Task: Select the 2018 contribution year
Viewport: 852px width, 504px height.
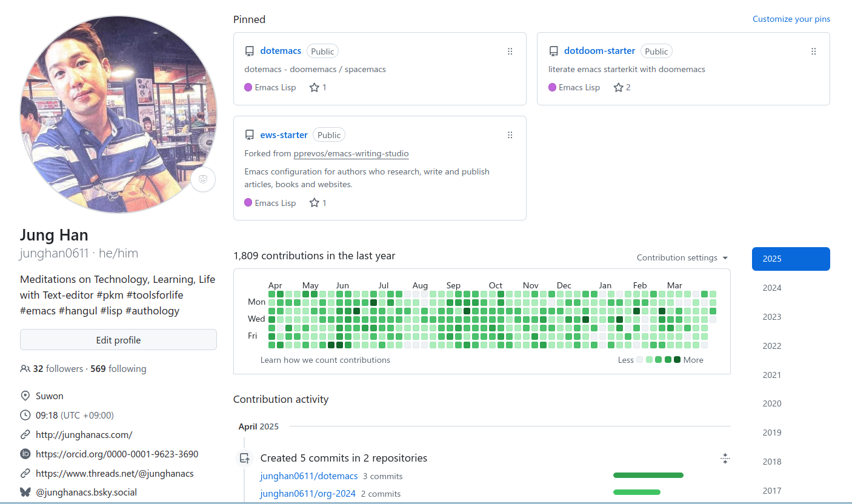Action: (791, 462)
